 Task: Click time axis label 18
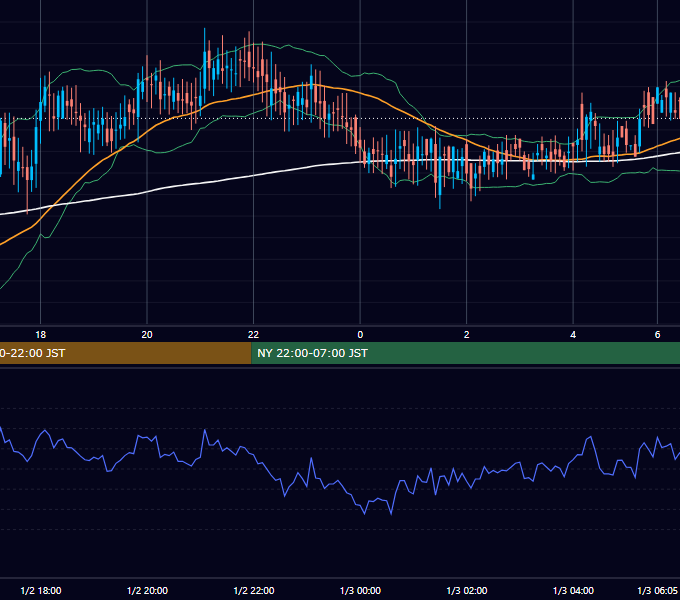(x=40, y=335)
